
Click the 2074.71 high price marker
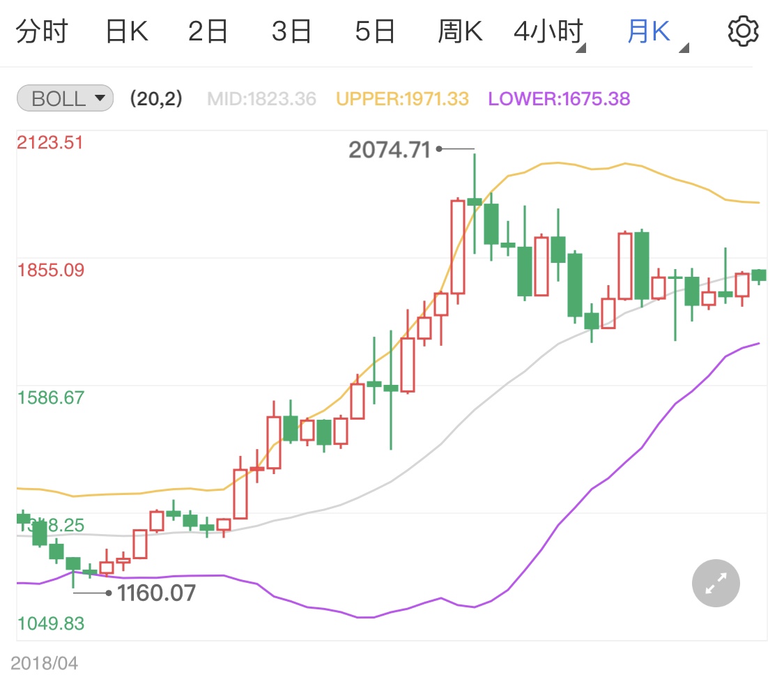[x=390, y=149]
